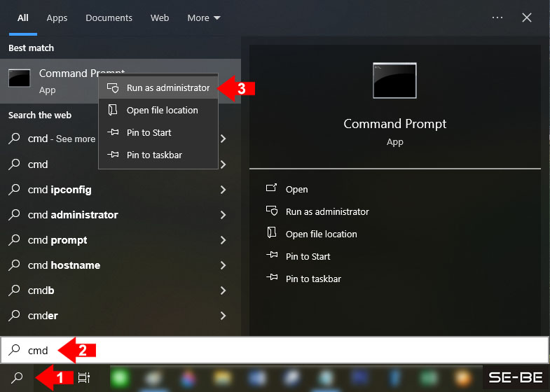Click the pin icon beside Pin to Start in right pane
The height and width of the screenshot is (392, 550).
click(272, 256)
